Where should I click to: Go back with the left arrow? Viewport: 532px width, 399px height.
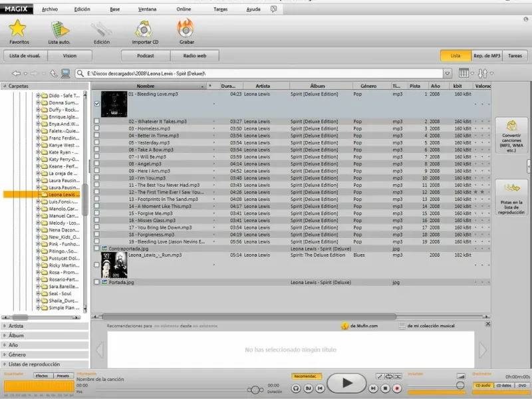pyautogui.click(x=16, y=73)
